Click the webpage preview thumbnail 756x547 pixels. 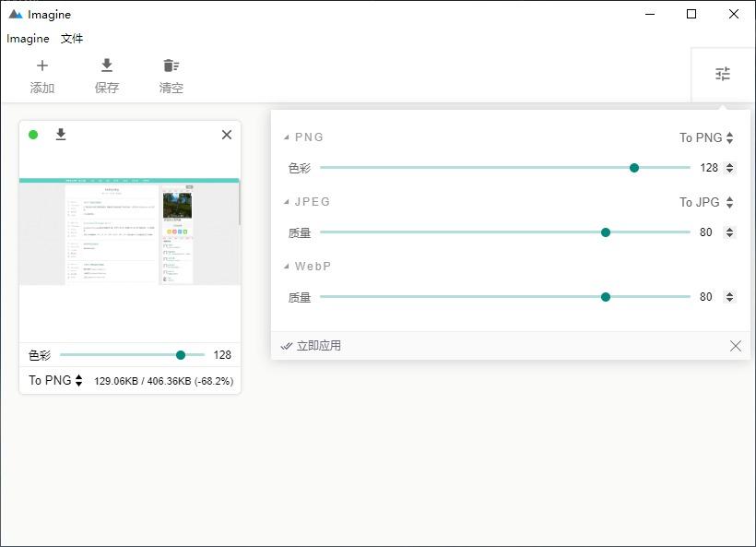(x=130, y=232)
